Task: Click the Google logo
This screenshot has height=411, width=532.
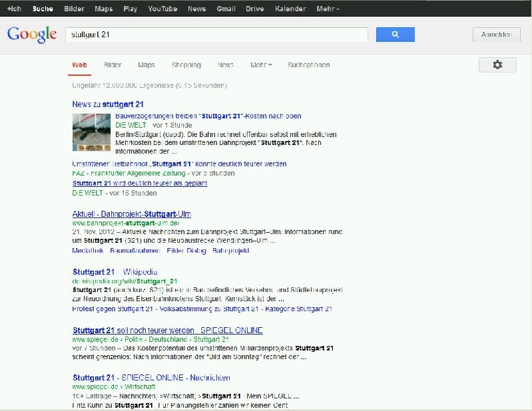Action: click(31, 35)
